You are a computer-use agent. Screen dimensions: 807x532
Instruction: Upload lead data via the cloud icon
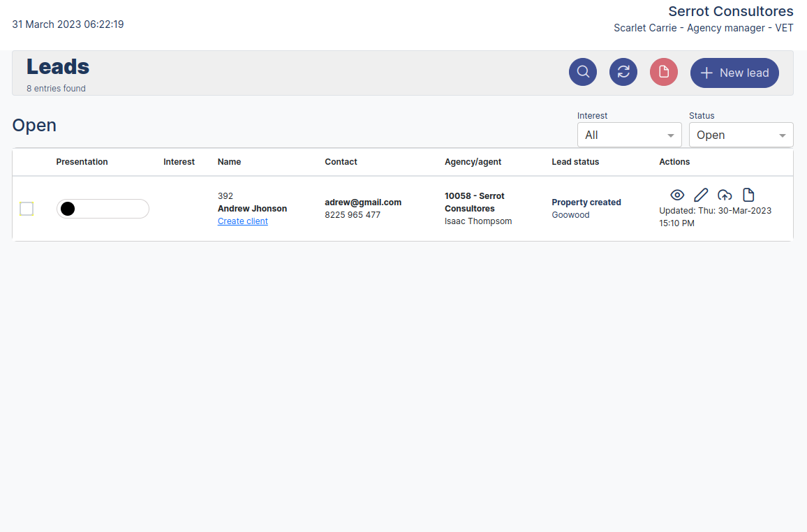725,195
